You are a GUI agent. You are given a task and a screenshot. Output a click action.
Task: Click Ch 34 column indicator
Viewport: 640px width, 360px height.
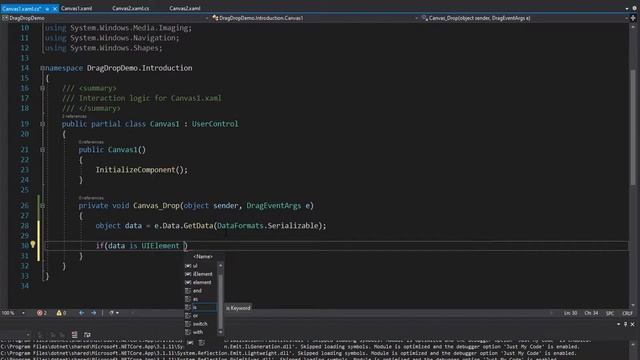pos(591,313)
